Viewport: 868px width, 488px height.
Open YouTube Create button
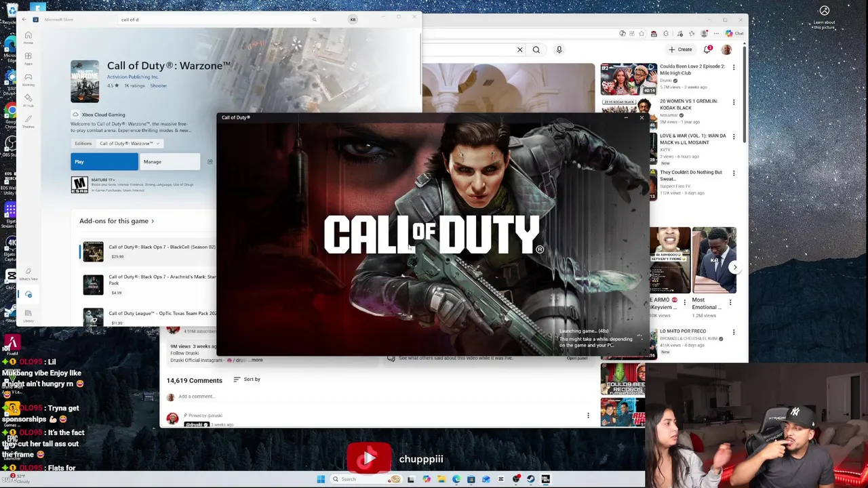(680, 49)
